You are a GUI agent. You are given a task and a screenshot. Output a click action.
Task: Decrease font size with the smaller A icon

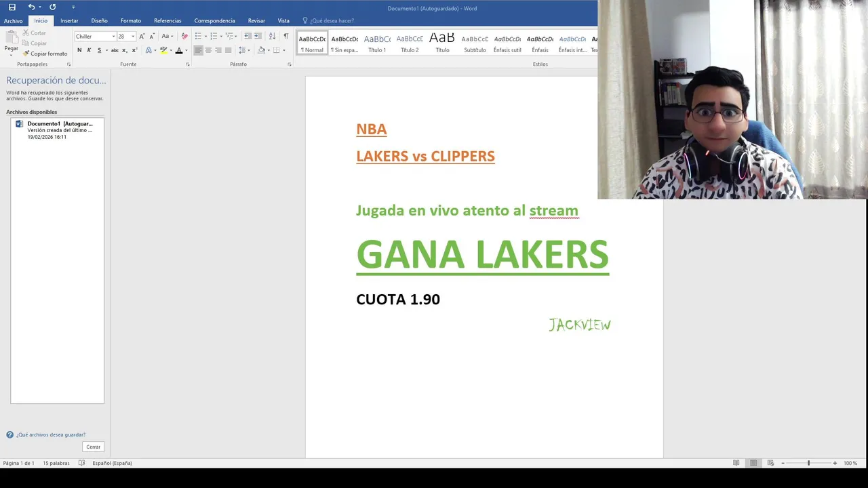[152, 36]
